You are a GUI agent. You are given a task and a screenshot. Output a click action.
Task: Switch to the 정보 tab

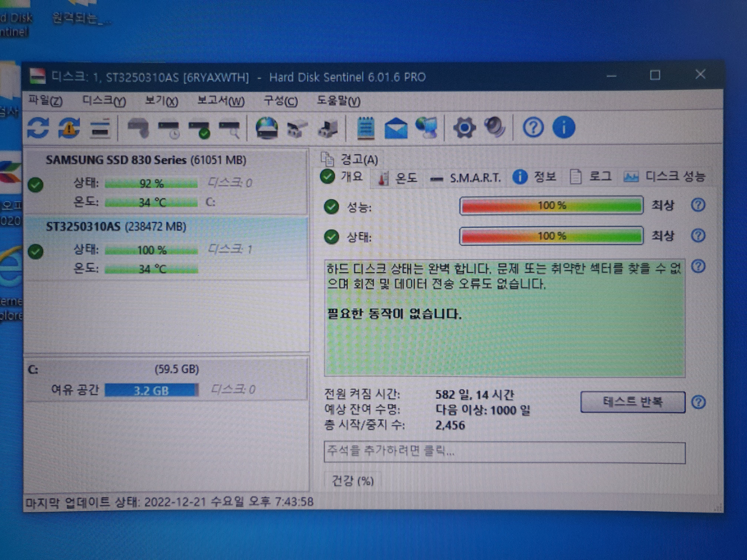coord(534,177)
